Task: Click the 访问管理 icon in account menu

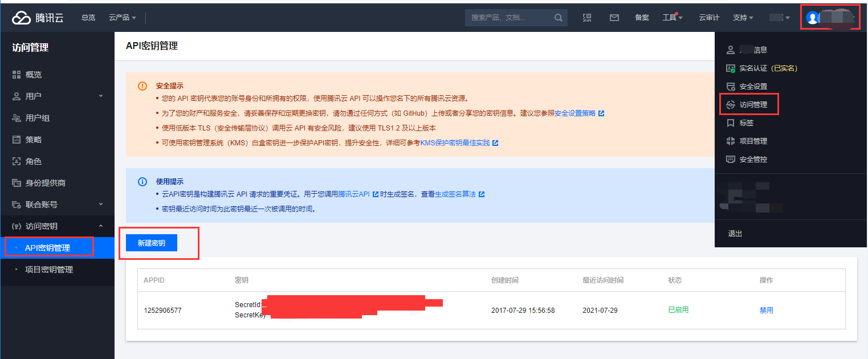Action: (x=731, y=105)
